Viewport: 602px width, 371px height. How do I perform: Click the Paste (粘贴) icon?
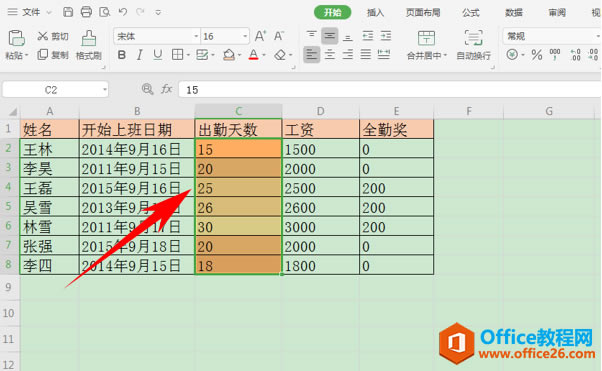pos(17,38)
